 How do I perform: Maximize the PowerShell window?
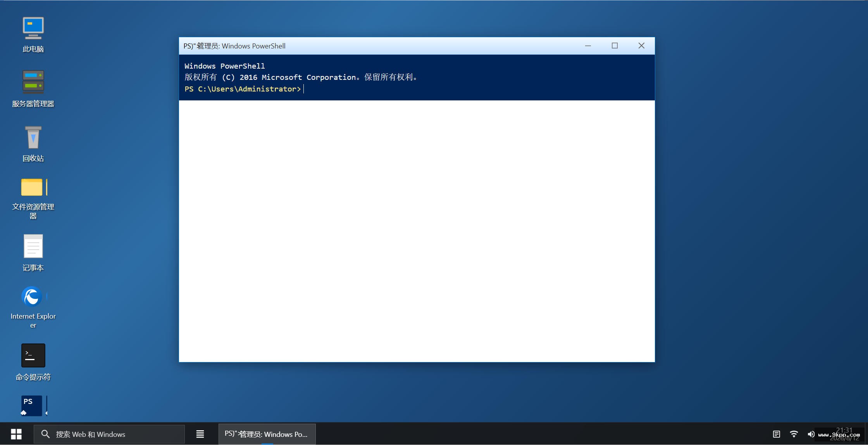[615, 46]
